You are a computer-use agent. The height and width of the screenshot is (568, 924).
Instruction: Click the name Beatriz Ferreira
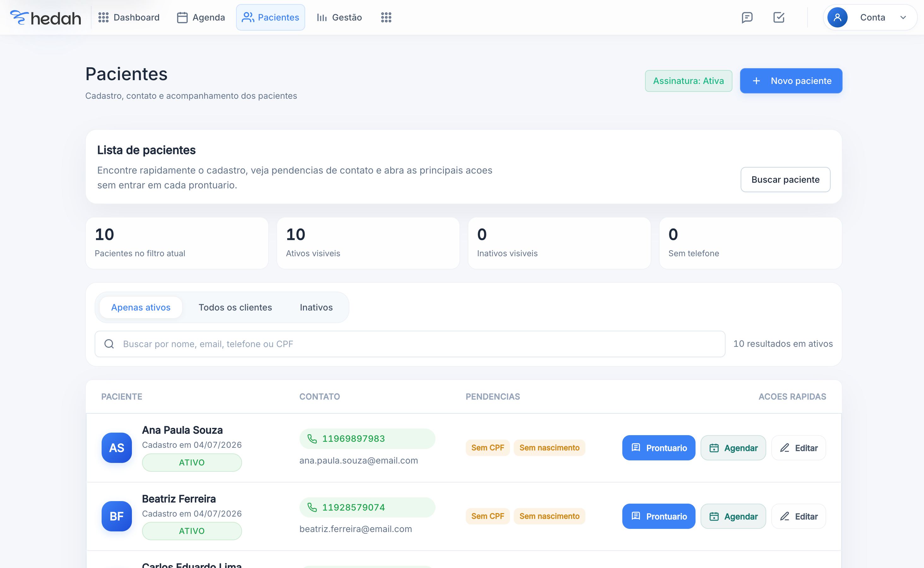click(179, 499)
